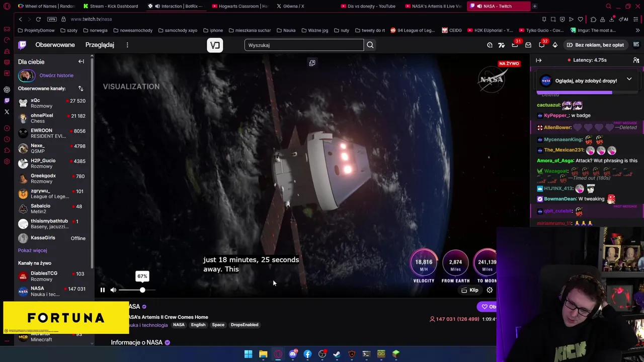Open the iphone bookmarks folder
This screenshot has width=644, height=362.
213,30
